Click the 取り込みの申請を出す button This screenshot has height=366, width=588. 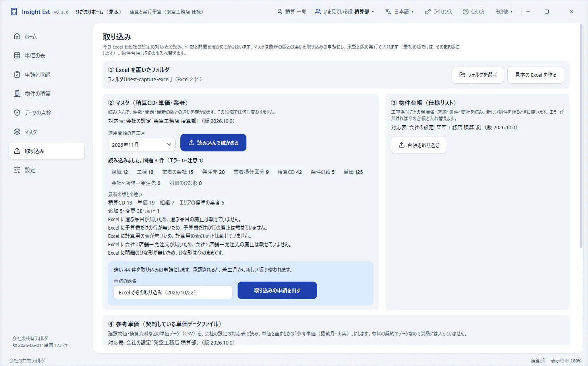277,290
